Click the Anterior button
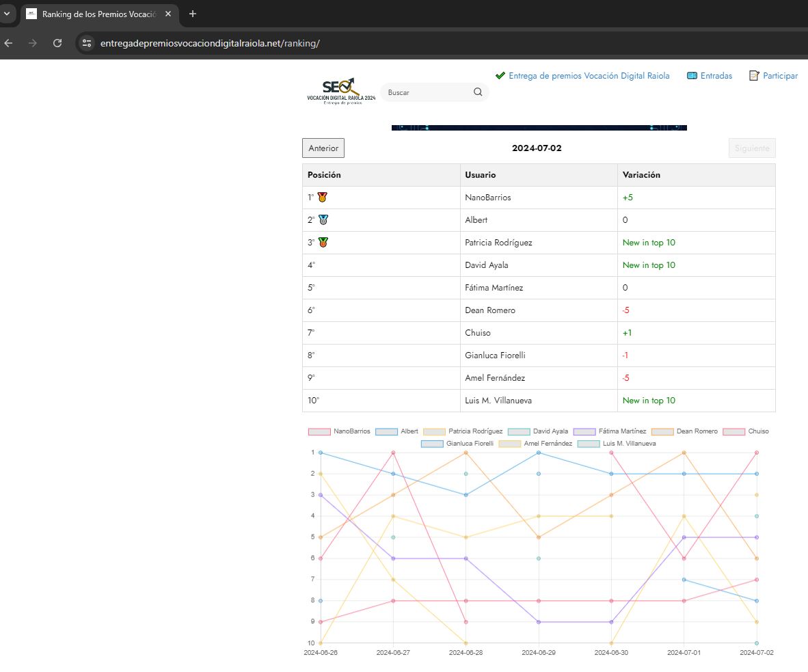808x672 pixels. (x=323, y=148)
